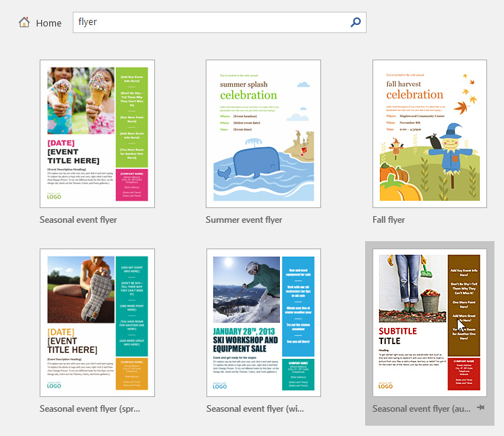Open the Ski Workshop winter flyer thumbnail
This screenshot has height=436, width=504.
point(263,322)
